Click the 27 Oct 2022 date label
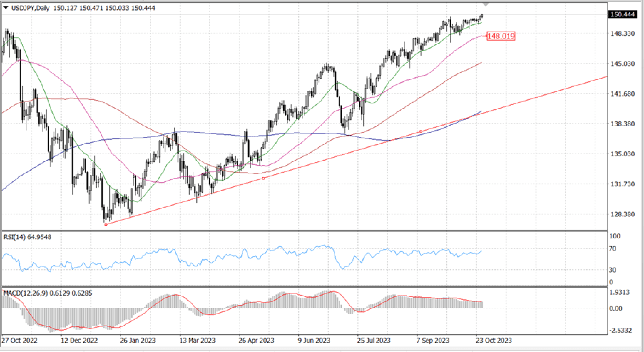 (19, 341)
